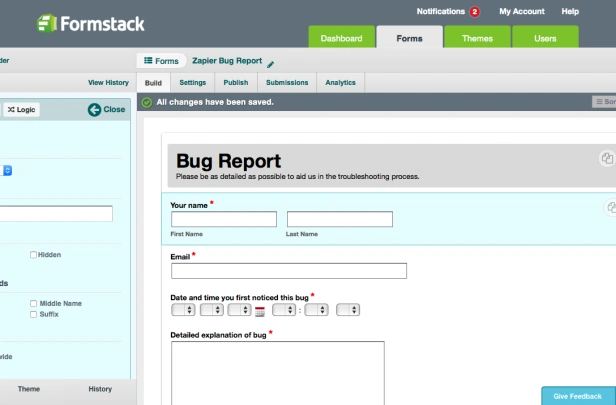The width and height of the screenshot is (616, 405).
Task: Tick the Suffix checkbox
Action: 33,314
